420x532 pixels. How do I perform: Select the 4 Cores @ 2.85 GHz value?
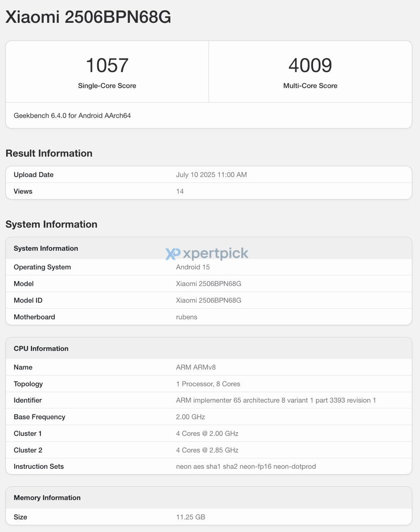point(207,450)
